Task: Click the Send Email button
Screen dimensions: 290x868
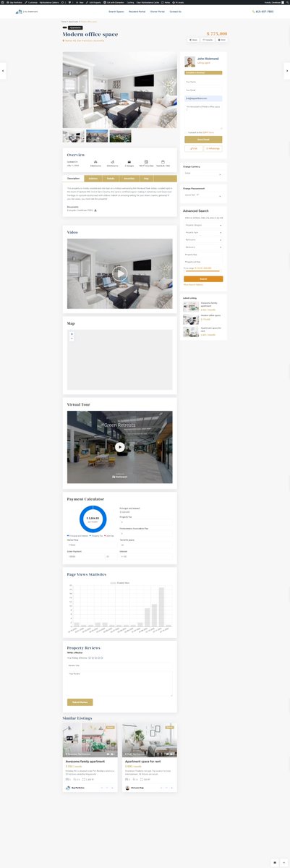Action: [x=203, y=140]
